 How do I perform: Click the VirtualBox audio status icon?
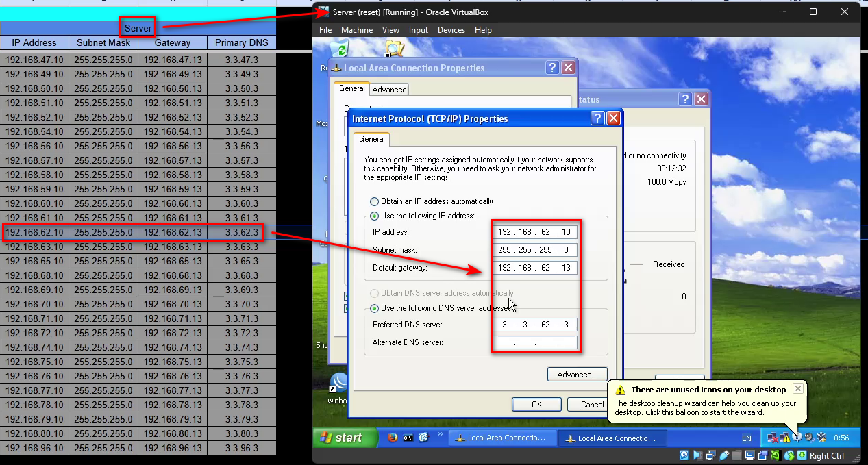(697, 455)
